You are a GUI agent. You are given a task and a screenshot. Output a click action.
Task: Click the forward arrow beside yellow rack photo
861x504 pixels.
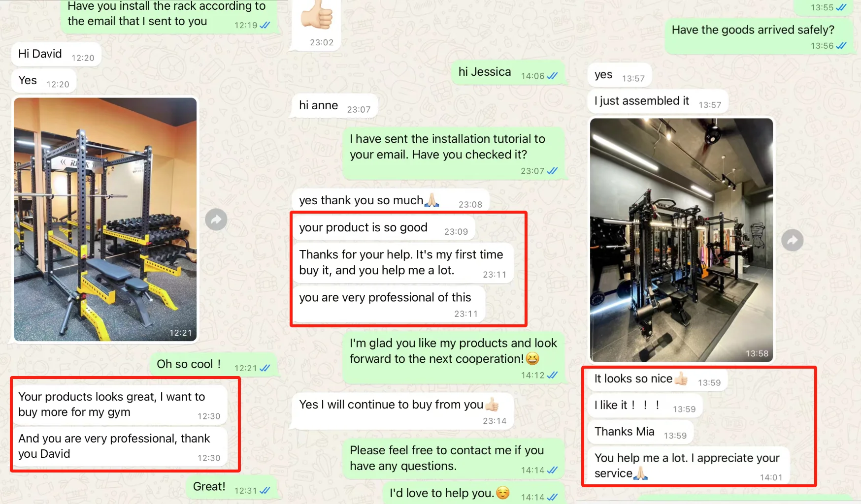point(216,220)
